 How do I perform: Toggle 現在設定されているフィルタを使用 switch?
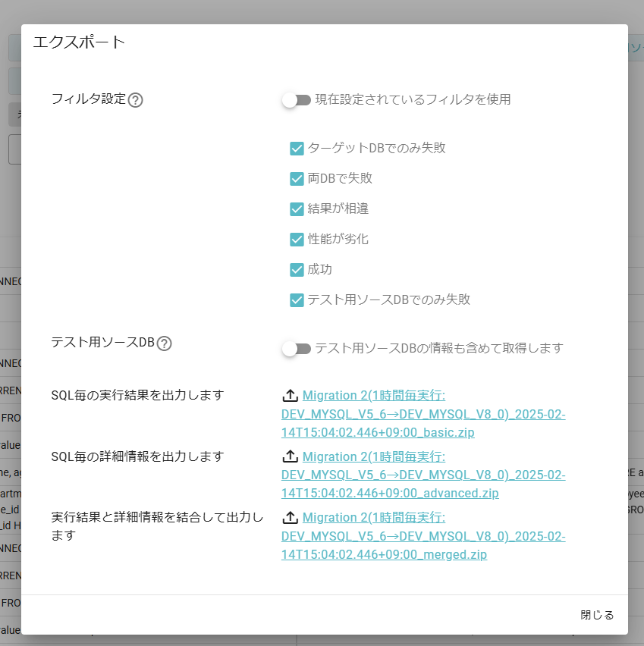coord(297,100)
